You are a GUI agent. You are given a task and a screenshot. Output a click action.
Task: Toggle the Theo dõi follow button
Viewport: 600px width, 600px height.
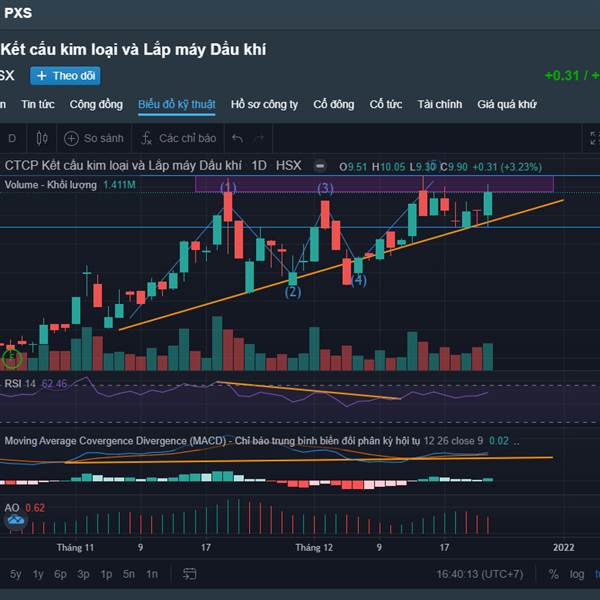click(x=65, y=76)
